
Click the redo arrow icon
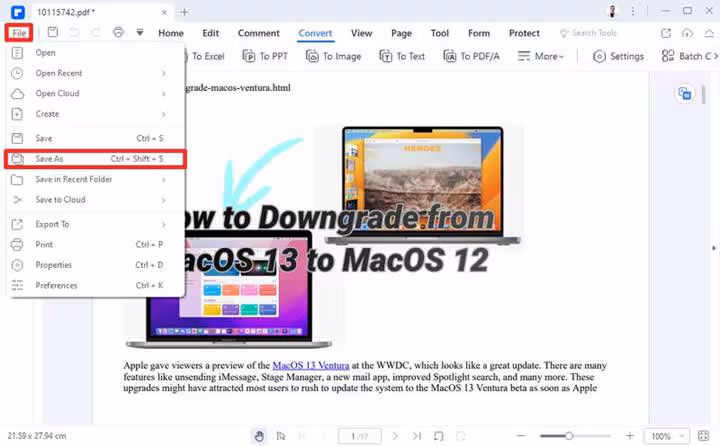[96, 32]
